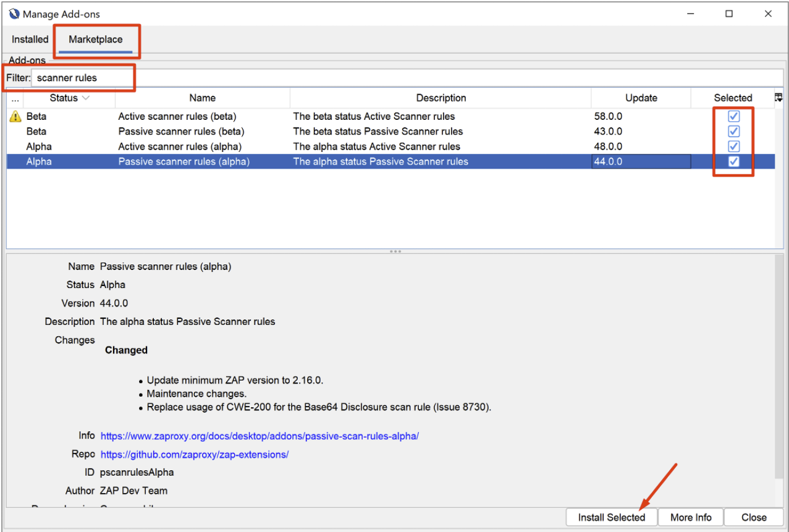Viewport: 789px width, 532px height.
Task: Open the passive-scan-rules-alpha documentation link
Action: click(x=259, y=436)
